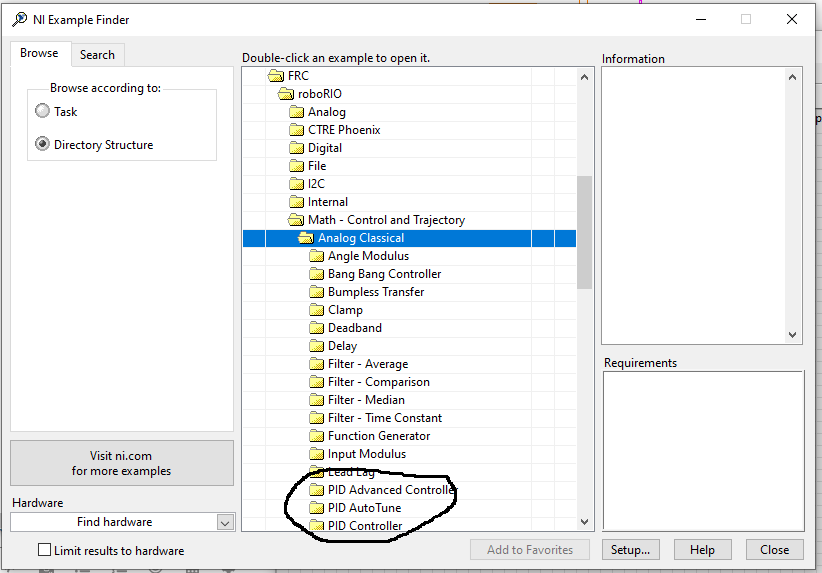Click the CTRE Phoenix folder icon

[x=296, y=130]
